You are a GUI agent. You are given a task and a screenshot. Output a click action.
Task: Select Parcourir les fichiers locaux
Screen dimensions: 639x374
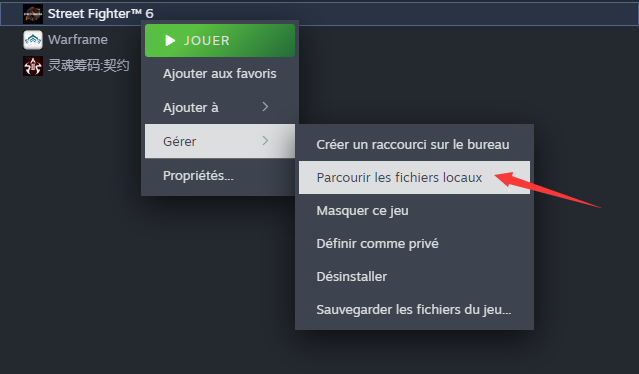pos(414,177)
